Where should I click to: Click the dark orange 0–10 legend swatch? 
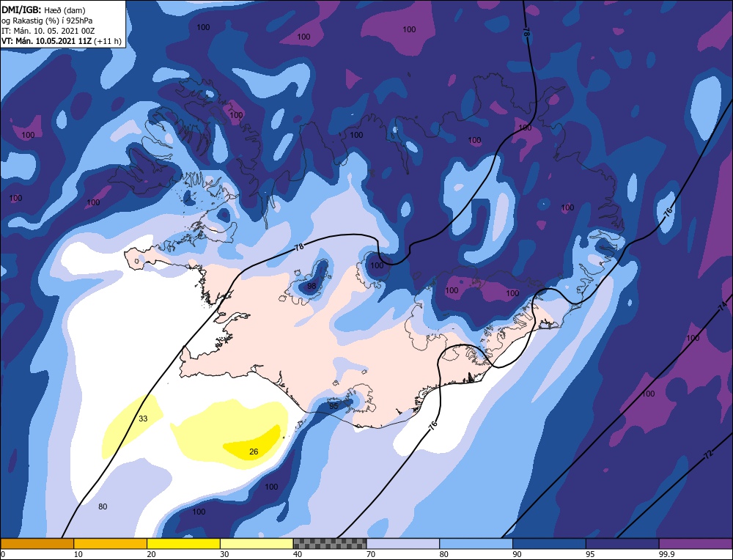pos(37,543)
